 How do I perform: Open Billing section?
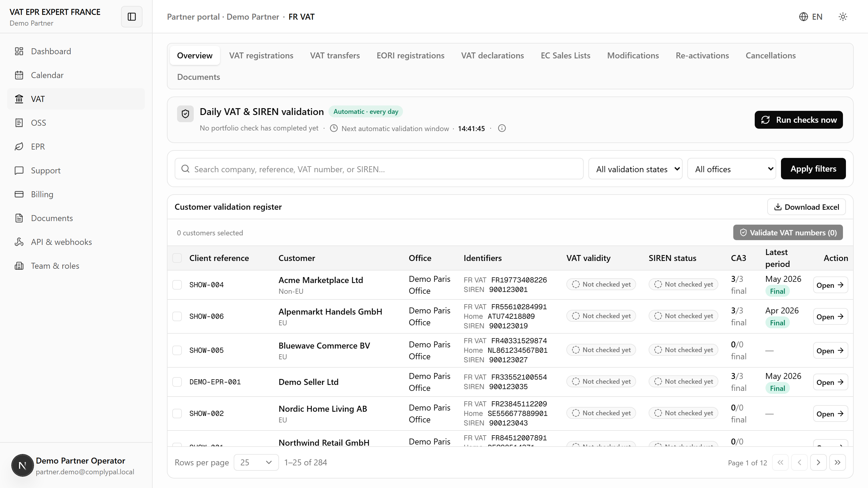(x=76, y=194)
